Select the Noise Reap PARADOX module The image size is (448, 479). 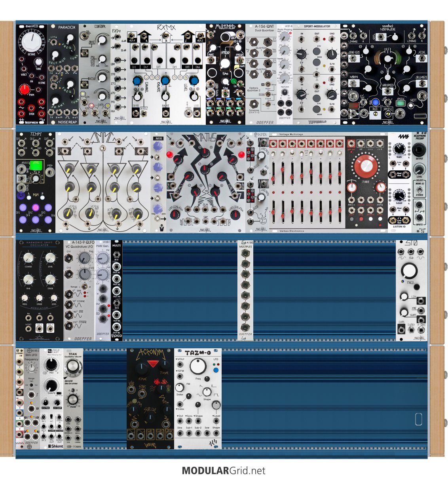coord(63,74)
